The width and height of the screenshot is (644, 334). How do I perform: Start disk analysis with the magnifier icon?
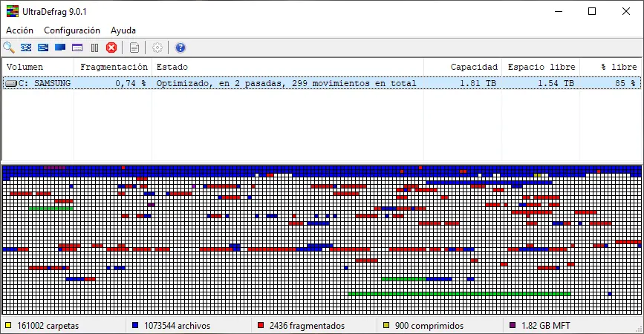[x=9, y=48]
